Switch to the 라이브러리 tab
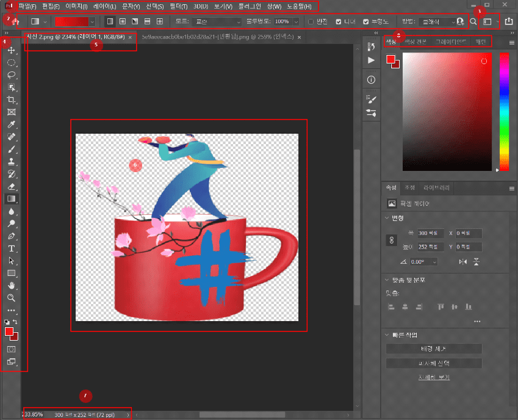The height and width of the screenshot is (420, 518). [x=436, y=187]
